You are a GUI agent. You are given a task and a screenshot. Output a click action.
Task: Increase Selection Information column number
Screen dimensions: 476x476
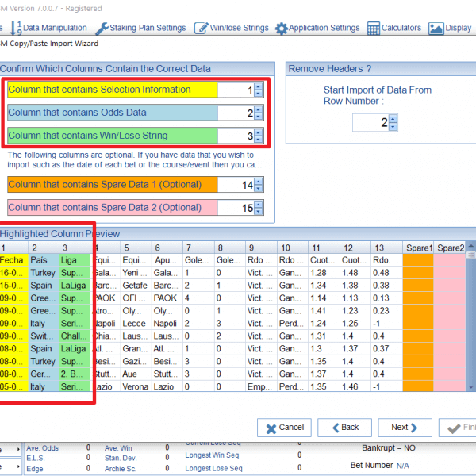tap(259, 86)
